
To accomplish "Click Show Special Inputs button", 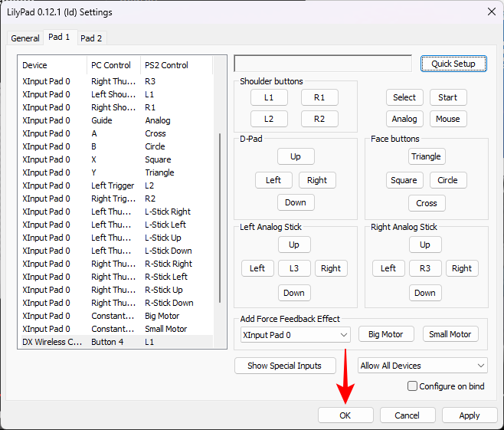I will click(x=285, y=366).
